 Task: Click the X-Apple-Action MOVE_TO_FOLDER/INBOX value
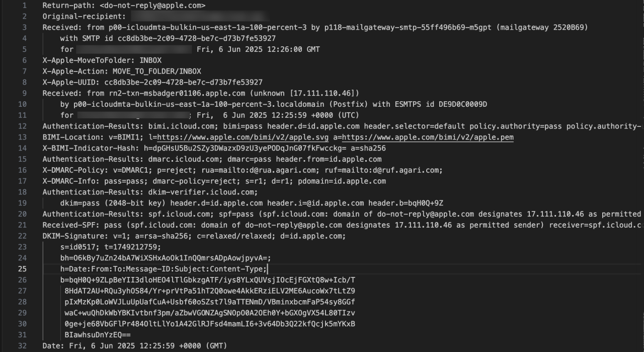156,72
